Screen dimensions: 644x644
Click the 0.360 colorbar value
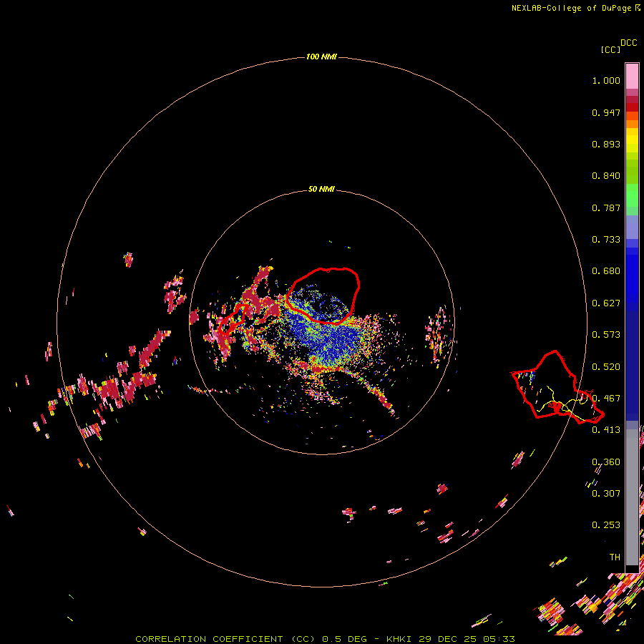click(x=606, y=462)
